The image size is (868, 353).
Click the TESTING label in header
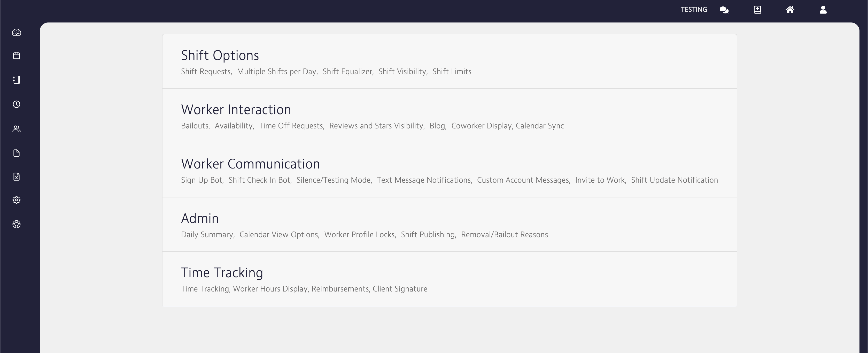pos(693,10)
